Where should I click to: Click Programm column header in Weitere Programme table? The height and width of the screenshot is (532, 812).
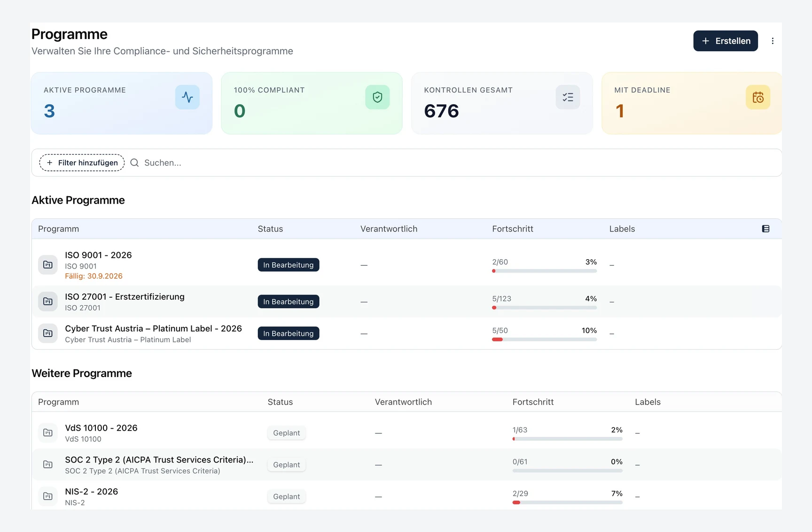58,402
